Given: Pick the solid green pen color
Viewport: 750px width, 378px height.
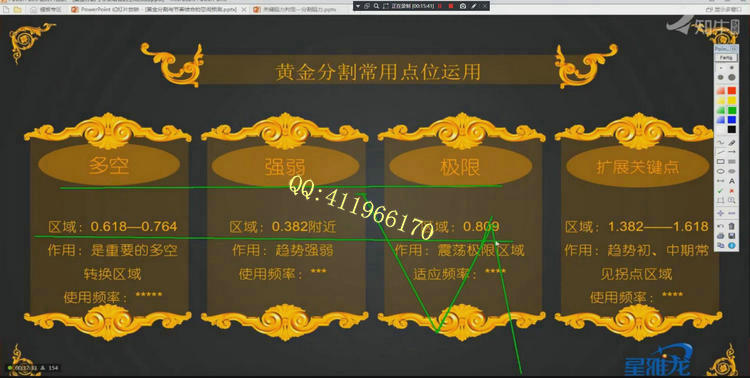Looking at the screenshot, I should (x=732, y=110).
